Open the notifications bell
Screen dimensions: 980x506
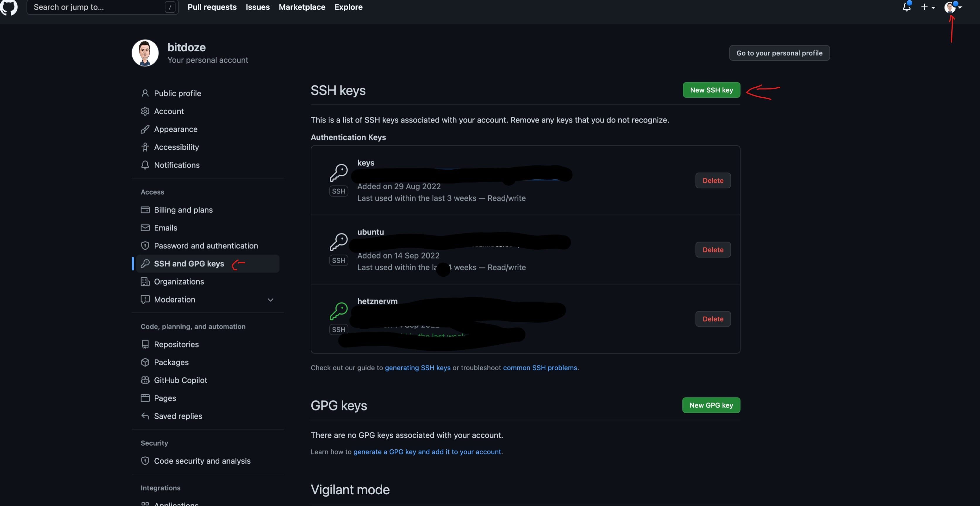click(906, 7)
